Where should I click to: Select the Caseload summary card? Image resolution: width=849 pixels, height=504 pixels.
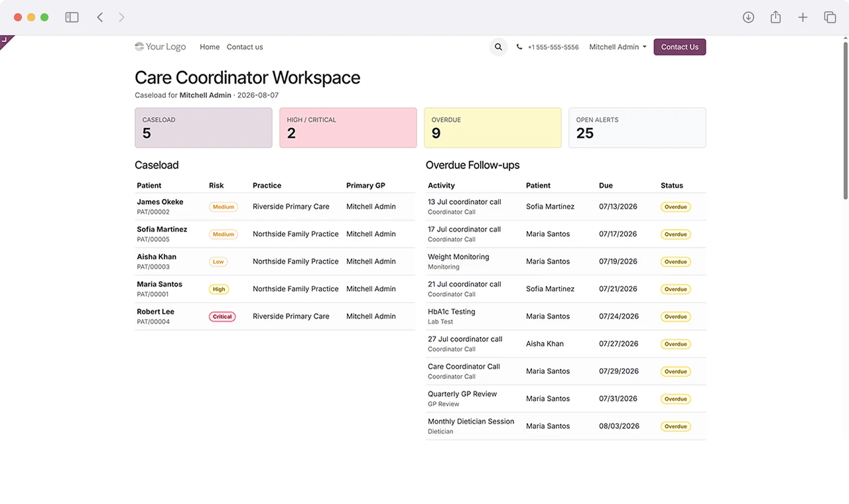coord(204,128)
